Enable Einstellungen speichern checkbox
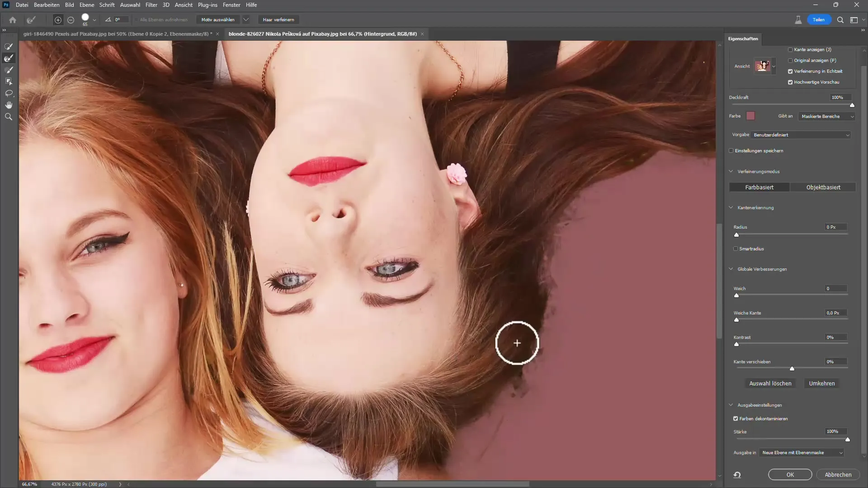This screenshot has height=488, width=868. coord(731,151)
